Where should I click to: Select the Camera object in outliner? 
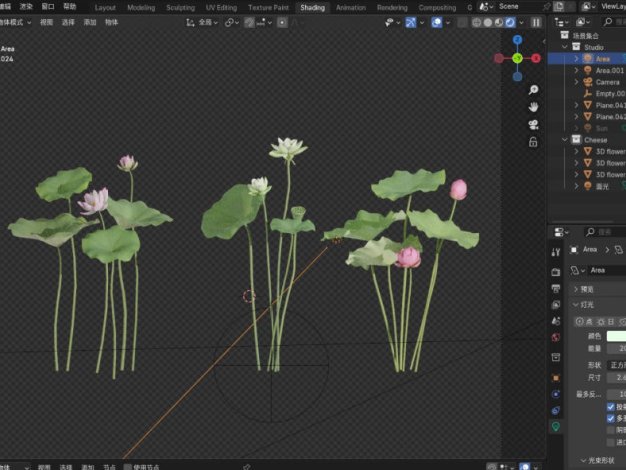pyautogui.click(x=607, y=82)
